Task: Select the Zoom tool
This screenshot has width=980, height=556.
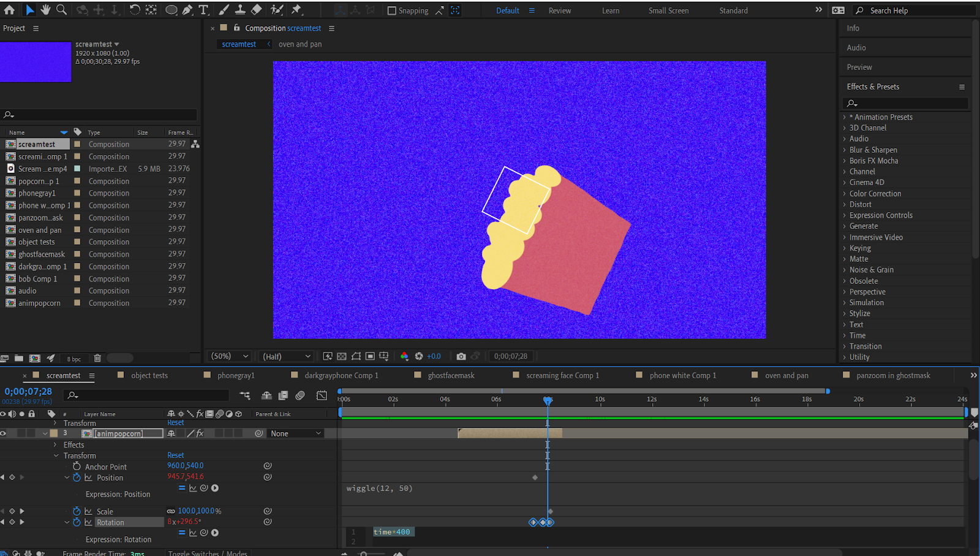Action: tap(61, 10)
